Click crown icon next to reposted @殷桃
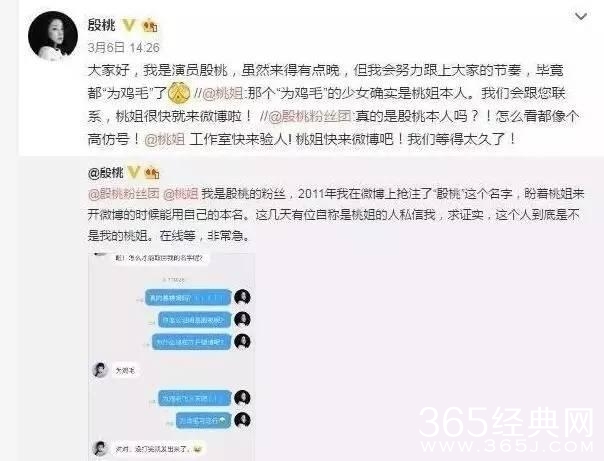Screen dimensions: 604x461 [x=151, y=173]
